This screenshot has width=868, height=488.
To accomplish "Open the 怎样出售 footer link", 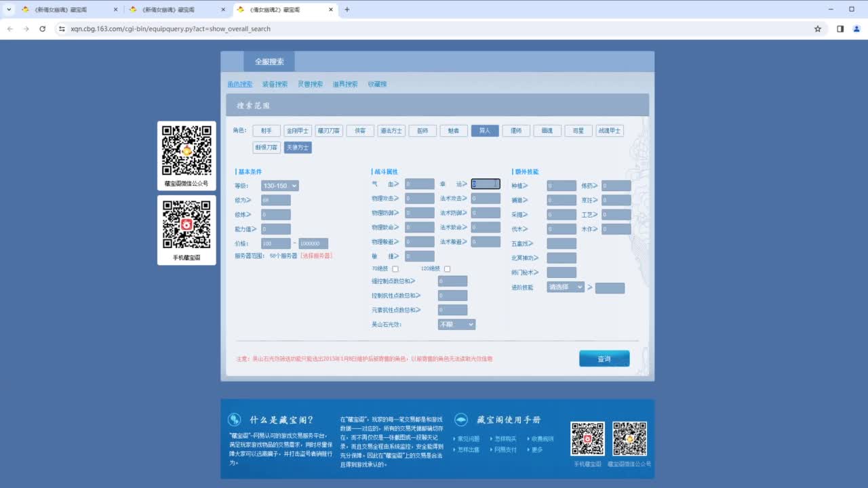I will [469, 449].
